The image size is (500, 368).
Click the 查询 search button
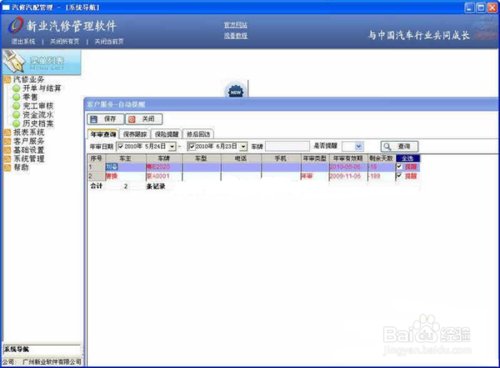[x=399, y=146]
